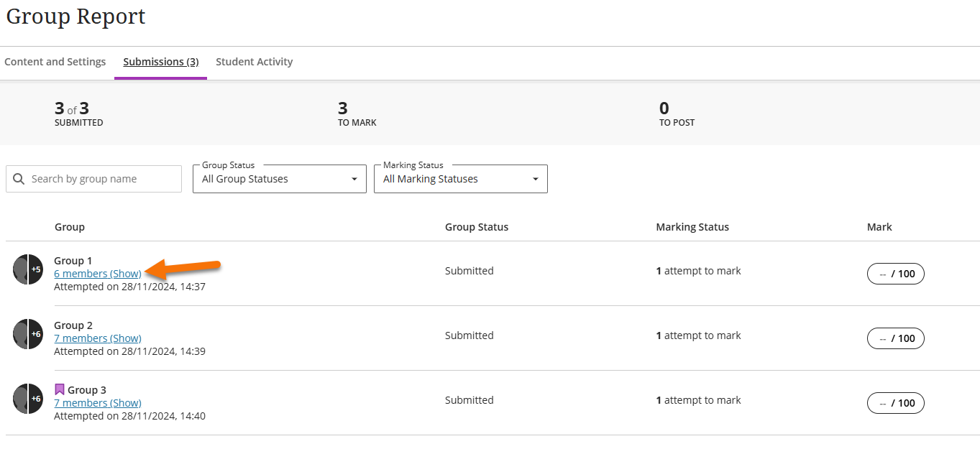Click the -- / 100 mark for Group 3

tap(895, 403)
